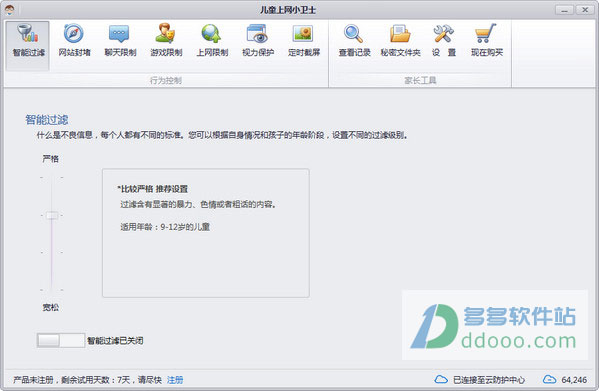599x391 pixels.
Task: Close the 儿童上网小卫士 window
Action: (585, 10)
